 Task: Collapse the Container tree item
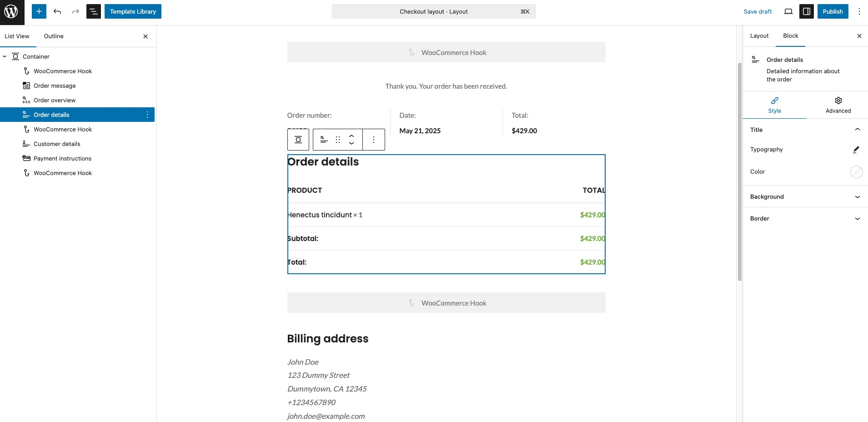pos(5,57)
